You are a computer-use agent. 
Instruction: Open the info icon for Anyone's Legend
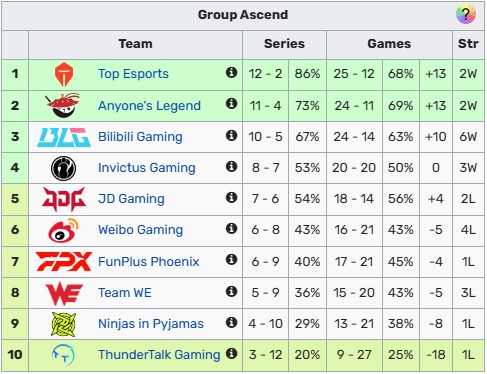[231, 104]
